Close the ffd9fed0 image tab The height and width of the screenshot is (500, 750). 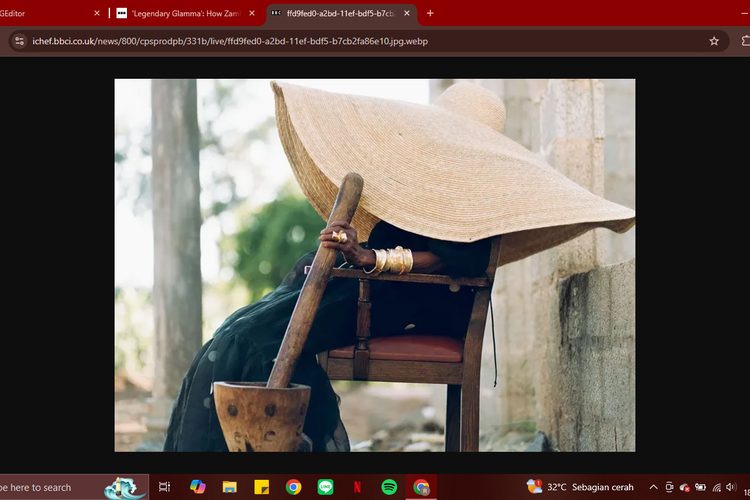[x=407, y=13]
